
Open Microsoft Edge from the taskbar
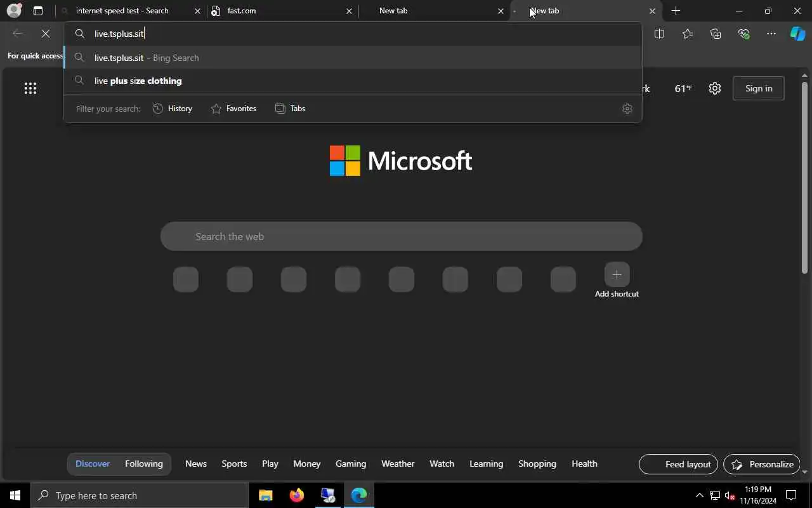tap(359, 495)
